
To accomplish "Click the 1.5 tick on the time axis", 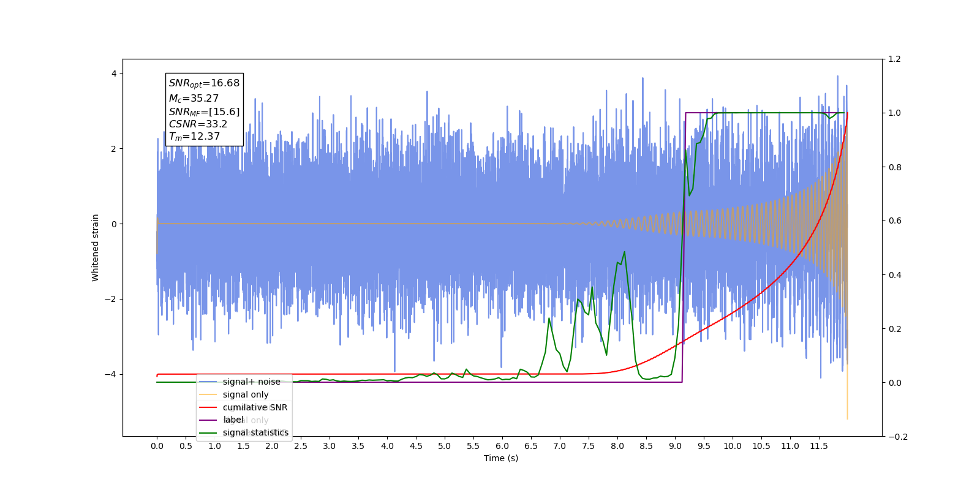I will pyautogui.click(x=243, y=446).
